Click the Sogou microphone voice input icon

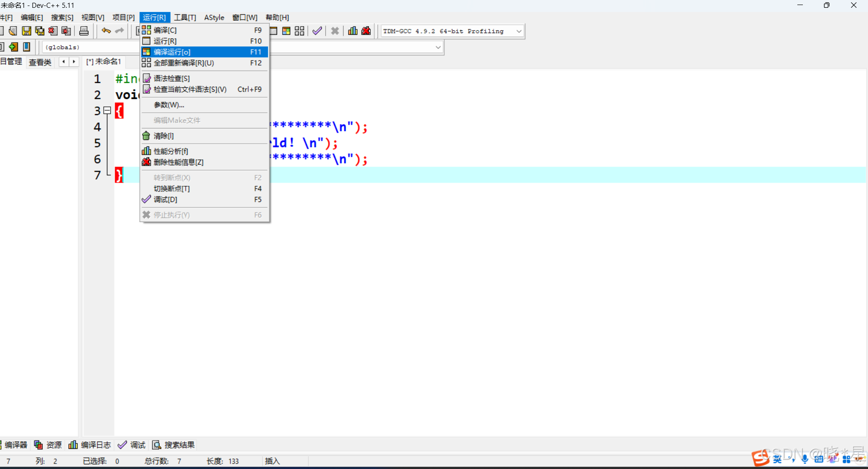tap(805, 459)
